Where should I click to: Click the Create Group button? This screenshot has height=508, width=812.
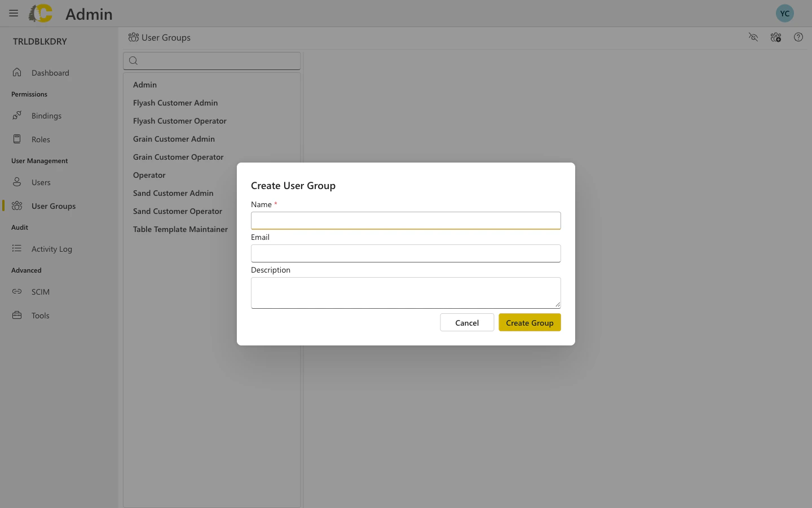click(529, 322)
